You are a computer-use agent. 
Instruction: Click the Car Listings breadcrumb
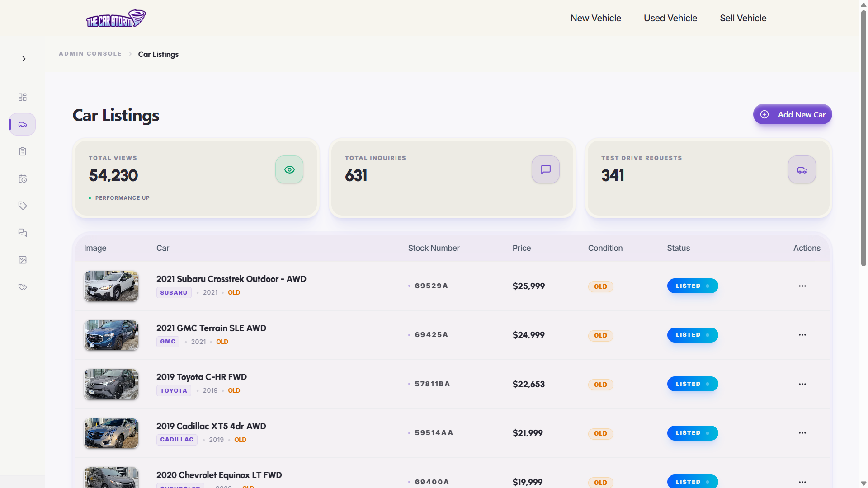[x=158, y=54]
